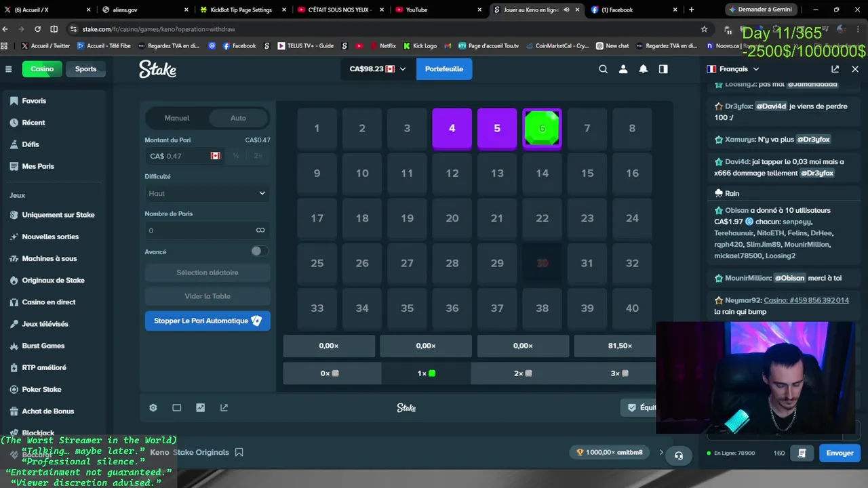Click the Envoyer chat button

(x=840, y=453)
